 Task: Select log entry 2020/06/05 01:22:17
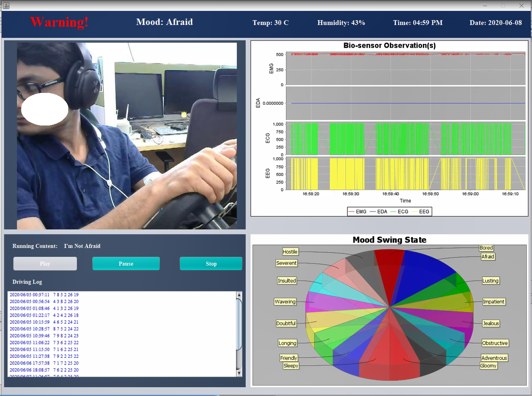point(44,315)
